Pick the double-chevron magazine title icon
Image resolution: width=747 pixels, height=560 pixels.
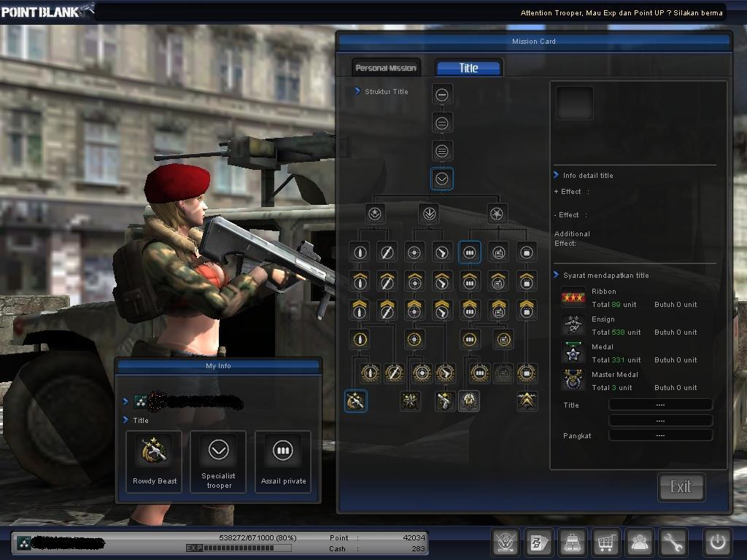[469, 310]
